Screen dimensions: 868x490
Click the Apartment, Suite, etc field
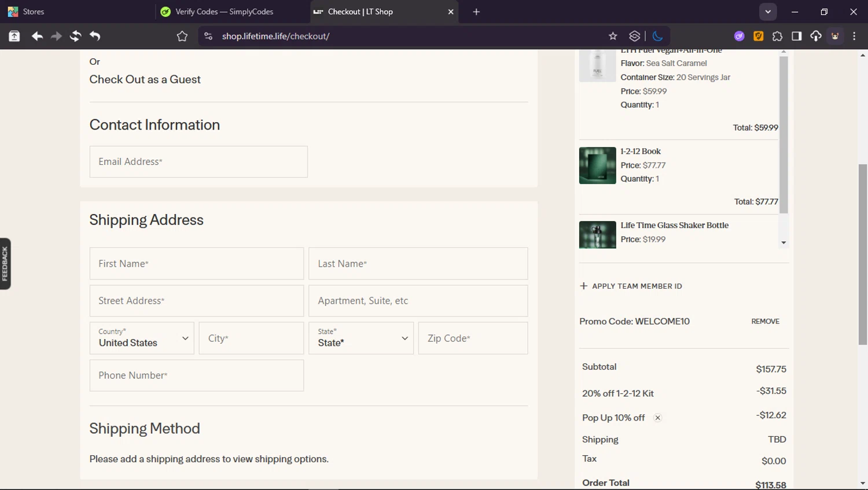tap(418, 300)
